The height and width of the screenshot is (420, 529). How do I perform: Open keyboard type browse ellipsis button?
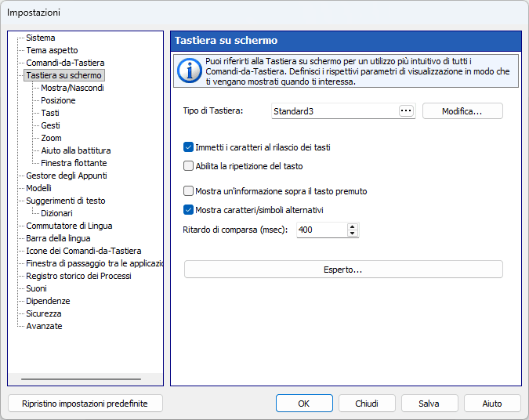point(406,111)
